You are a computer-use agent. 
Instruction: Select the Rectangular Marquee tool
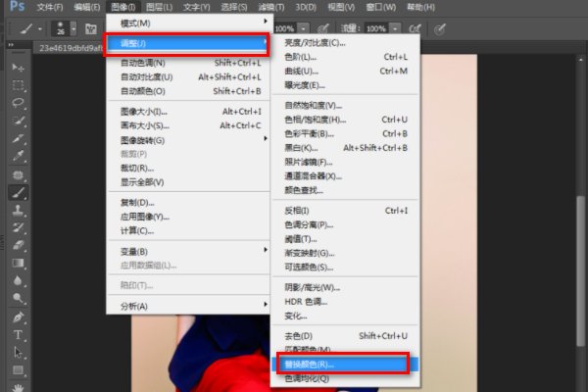click(18, 85)
